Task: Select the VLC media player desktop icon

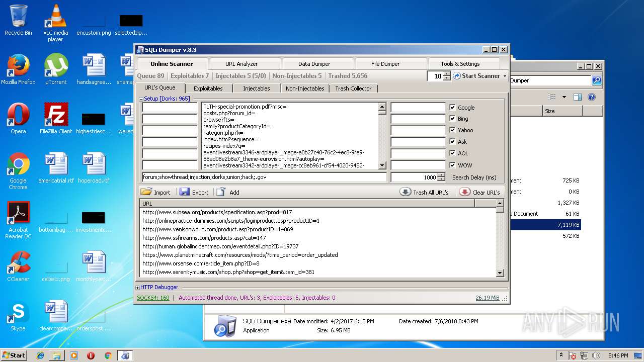Action: pyautogui.click(x=55, y=23)
